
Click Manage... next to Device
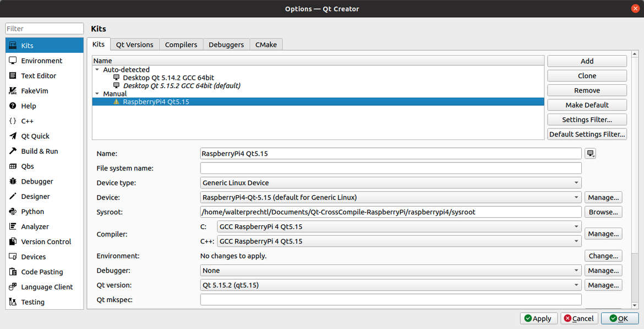(x=603, y=197)
